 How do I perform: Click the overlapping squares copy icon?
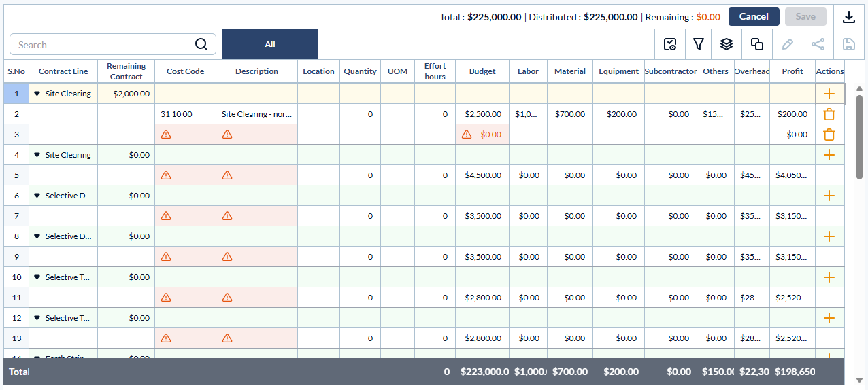tap(756, 44)
